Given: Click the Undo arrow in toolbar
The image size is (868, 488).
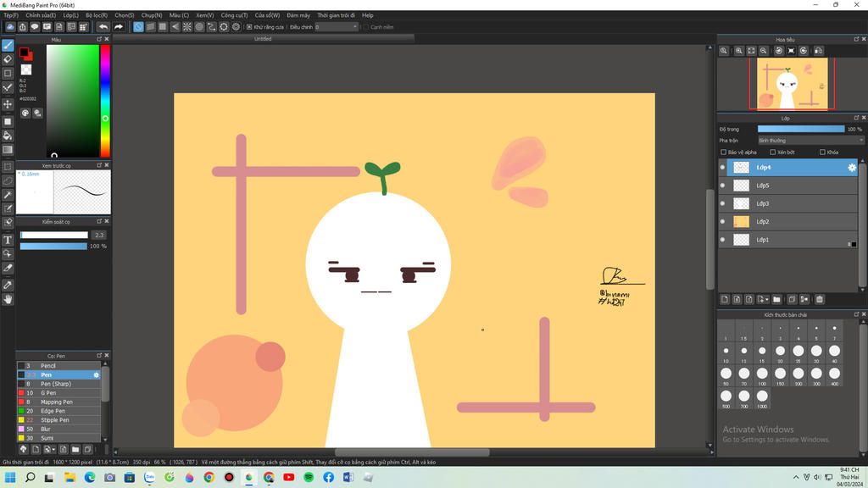Looking at the screenshot, I should coord(103,26).
